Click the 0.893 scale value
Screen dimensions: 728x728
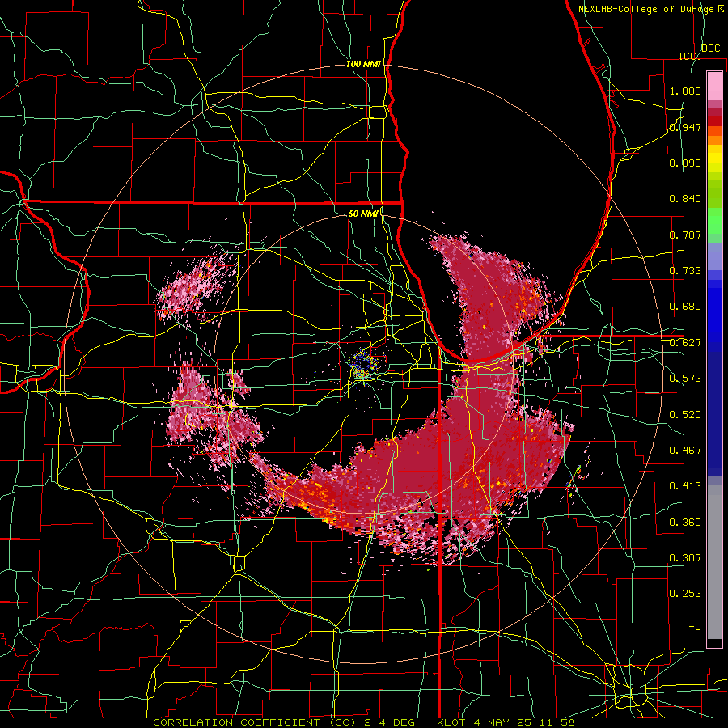pyautogui.click(x=685, y=163)
